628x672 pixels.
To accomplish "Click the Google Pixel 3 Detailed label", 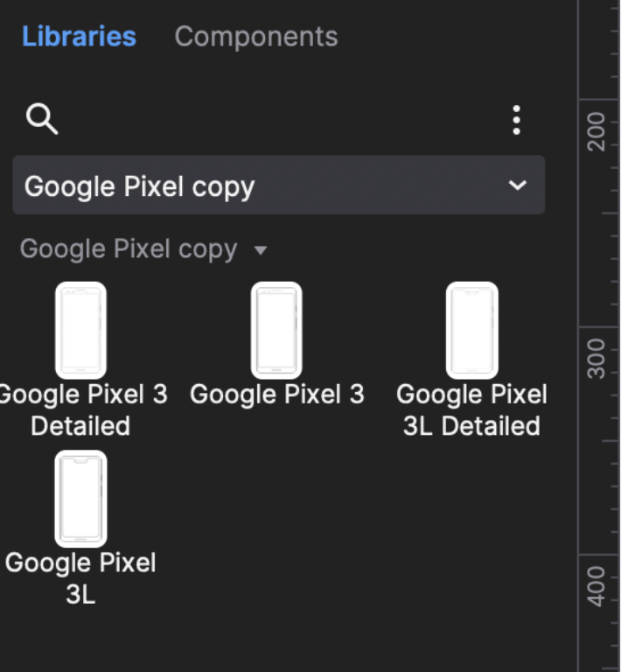I will (80, 410).
